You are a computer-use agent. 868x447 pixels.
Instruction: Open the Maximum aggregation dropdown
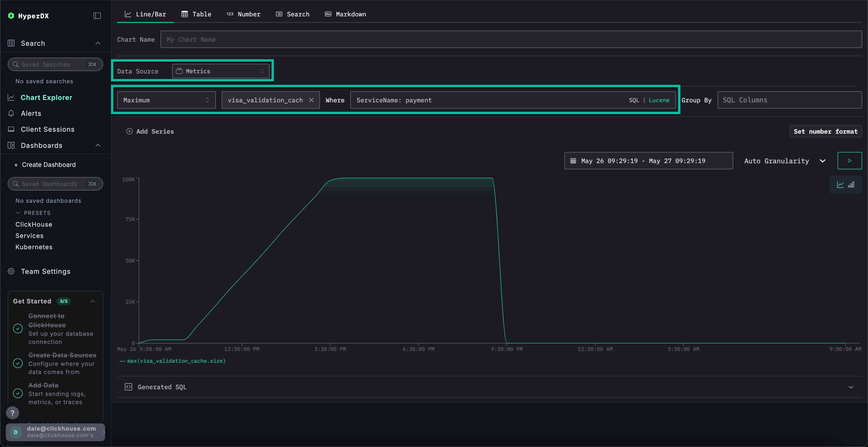click(x=166, y=100)
